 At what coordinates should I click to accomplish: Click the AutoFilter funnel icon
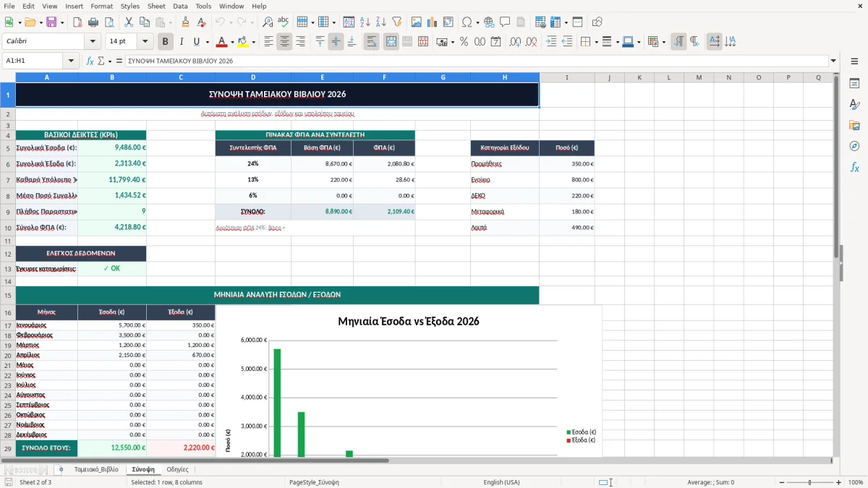pos(397,22)
